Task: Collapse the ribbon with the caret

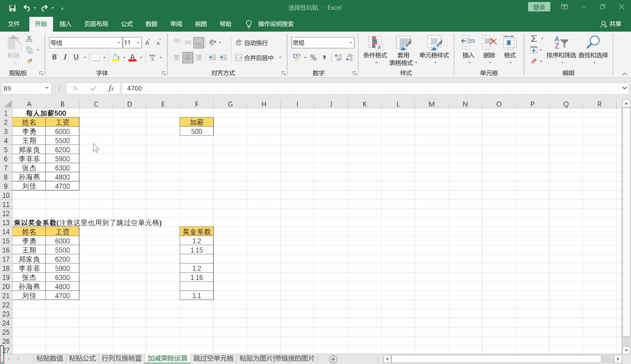Action: coord(625,74)
